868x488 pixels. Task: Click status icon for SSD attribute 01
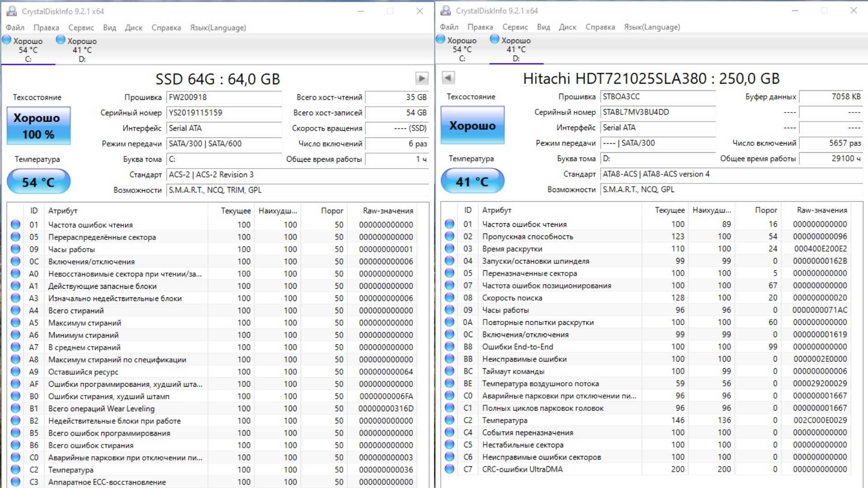pos(15,225)
